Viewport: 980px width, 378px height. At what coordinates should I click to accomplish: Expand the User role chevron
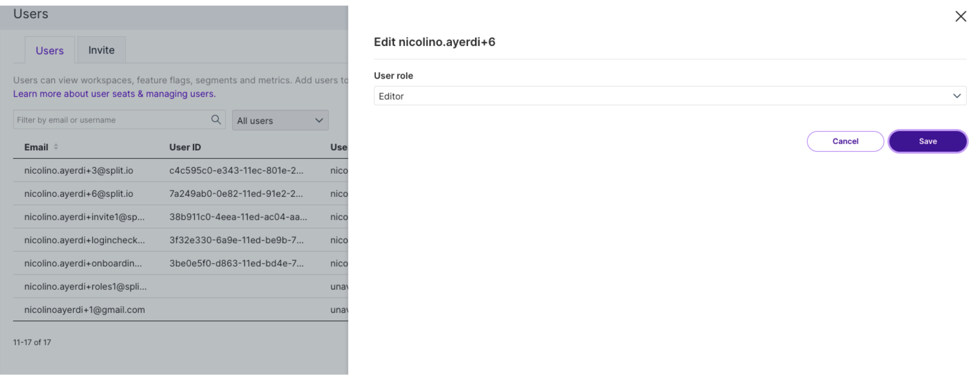[956, 96]
